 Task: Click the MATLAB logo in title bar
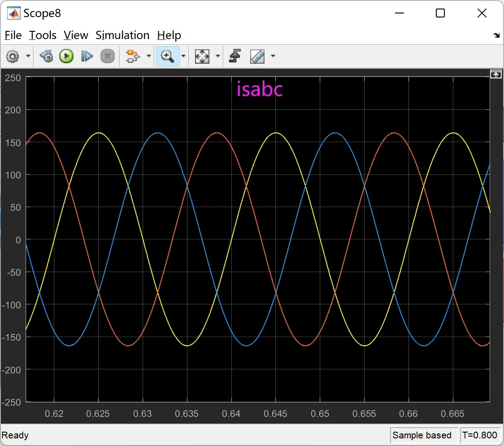[x=13, y=13]
